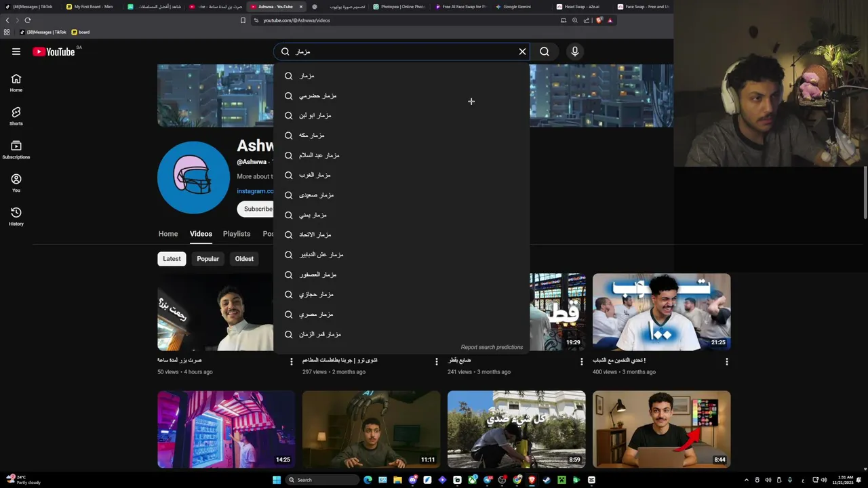This screenshot has width=868, height=488.
Task: Open Windows Start menu
Action: click(277, 480)
